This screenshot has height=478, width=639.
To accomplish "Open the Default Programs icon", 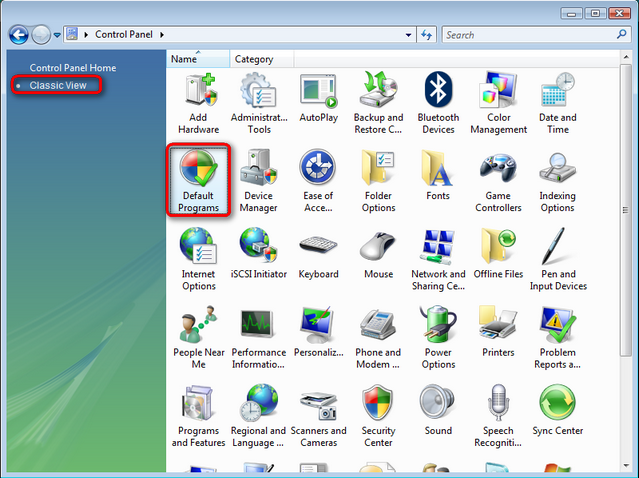I will pos(198,180).
